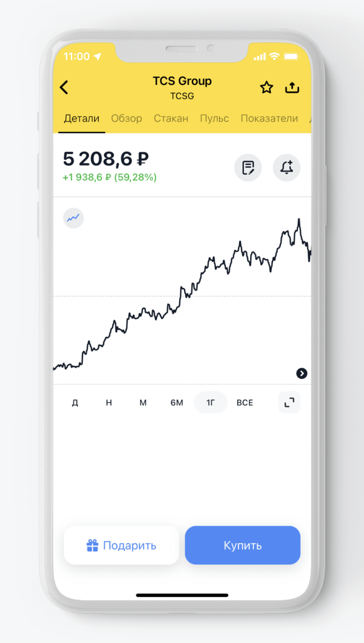
Task: Switch to the Обзор tab
Action: [x=127, y=118]
